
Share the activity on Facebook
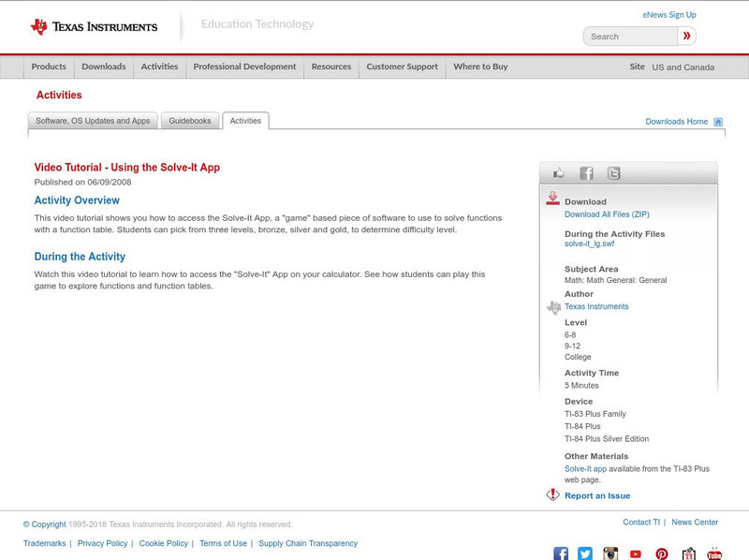[x=587, y=172]
